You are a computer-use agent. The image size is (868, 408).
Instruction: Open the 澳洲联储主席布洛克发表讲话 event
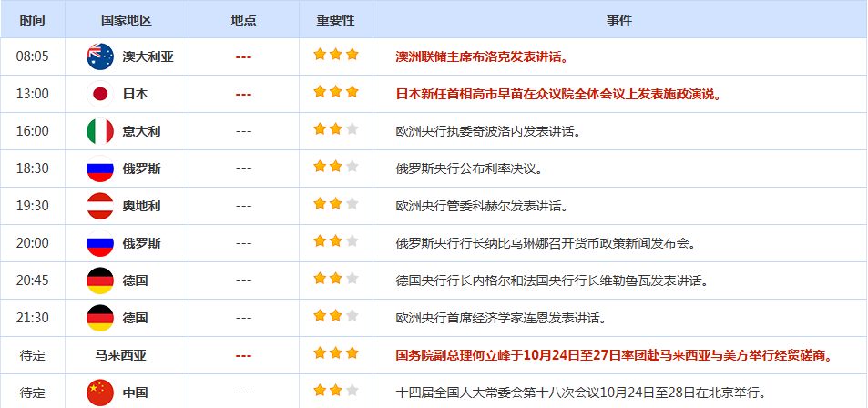point(482,56)
